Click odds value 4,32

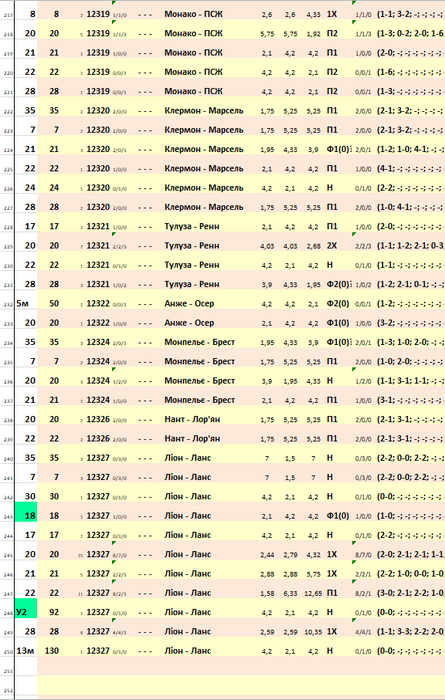click(x=313, y=554)
